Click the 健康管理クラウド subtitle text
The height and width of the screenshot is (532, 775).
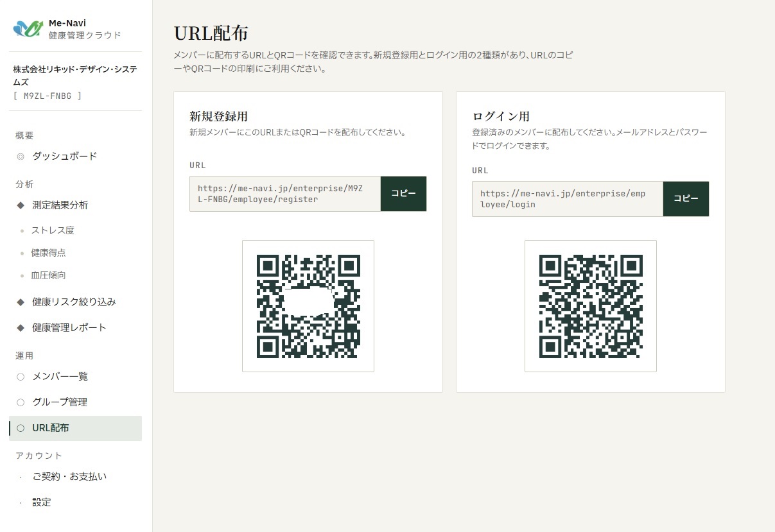(85, 35)
